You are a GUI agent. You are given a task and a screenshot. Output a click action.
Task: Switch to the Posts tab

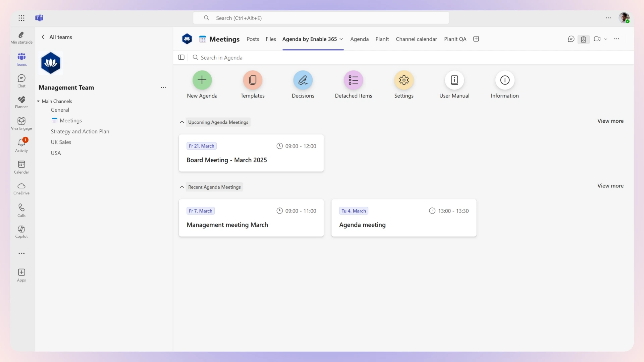pos(253,39)
